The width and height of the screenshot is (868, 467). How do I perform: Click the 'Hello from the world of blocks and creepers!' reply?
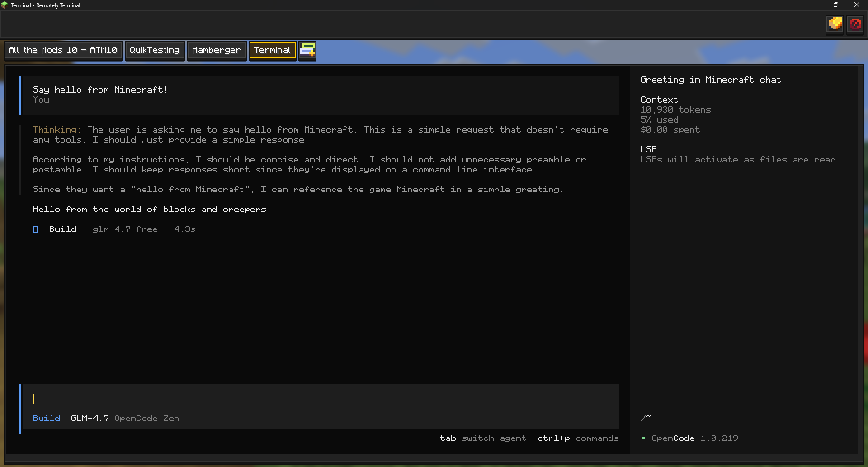[152, 209]
